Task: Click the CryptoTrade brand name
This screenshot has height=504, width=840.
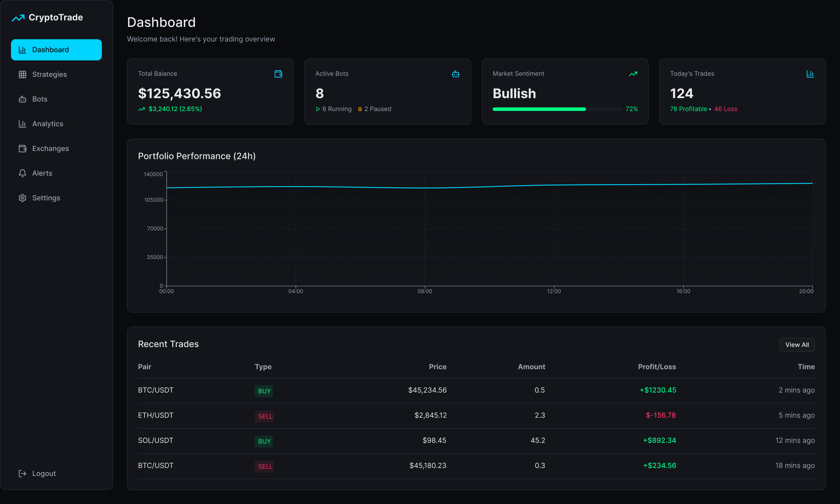Action: pyautogui.click(x=56, y=17)
